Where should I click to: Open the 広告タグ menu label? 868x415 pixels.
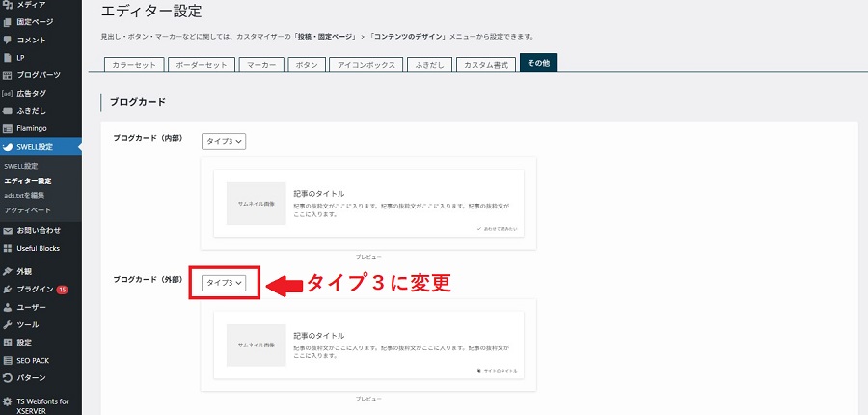click(x=31, y=93)
